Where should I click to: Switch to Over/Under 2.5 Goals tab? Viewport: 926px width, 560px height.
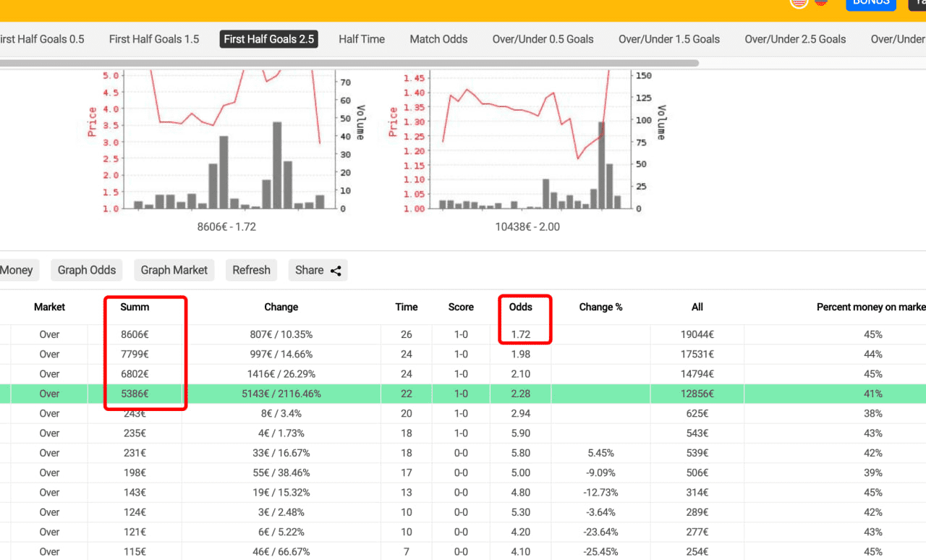tap(795, 39)
